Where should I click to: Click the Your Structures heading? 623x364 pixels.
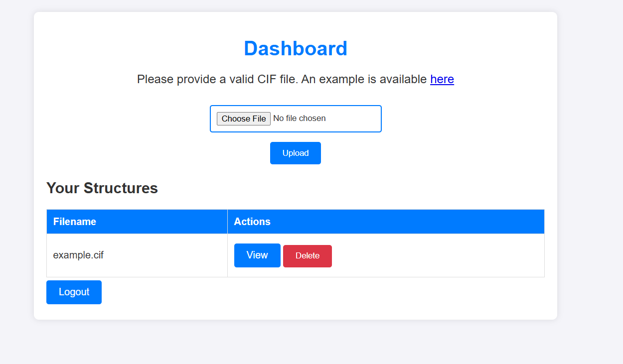102,188
